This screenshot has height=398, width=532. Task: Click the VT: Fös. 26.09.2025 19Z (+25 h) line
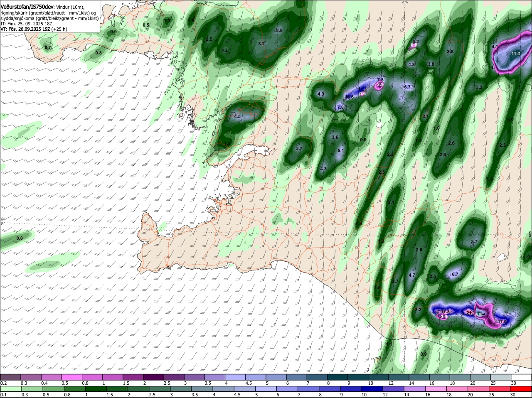pyautogui.click(x=34, y=29)
